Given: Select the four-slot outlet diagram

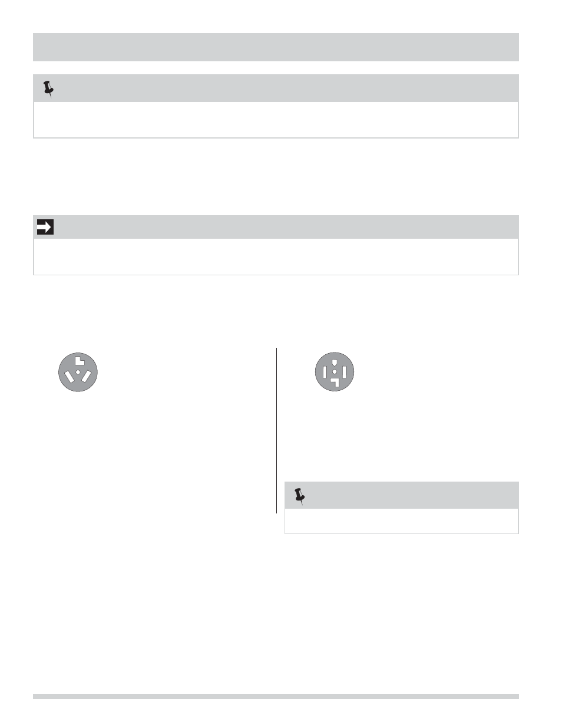Looking at the screenshot, I should [x=335, y=372].
